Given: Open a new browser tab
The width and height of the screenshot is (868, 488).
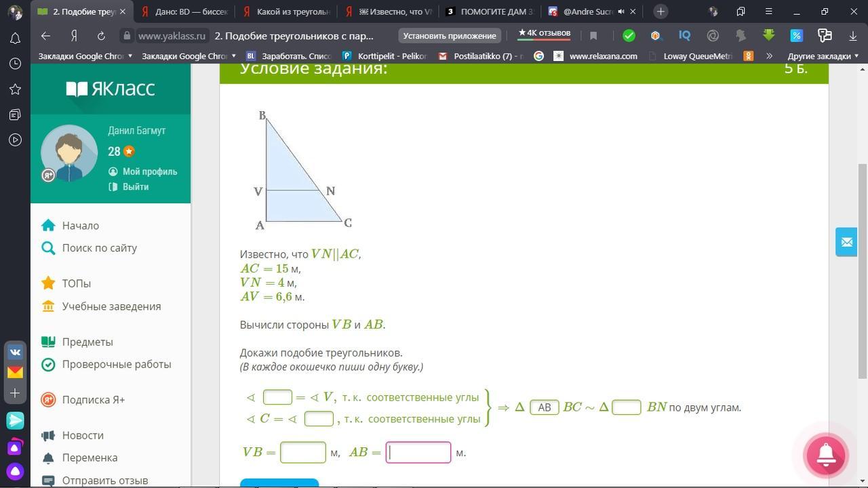Looking at the screenshot, I should pyautogui.click(x=660, y=12).
